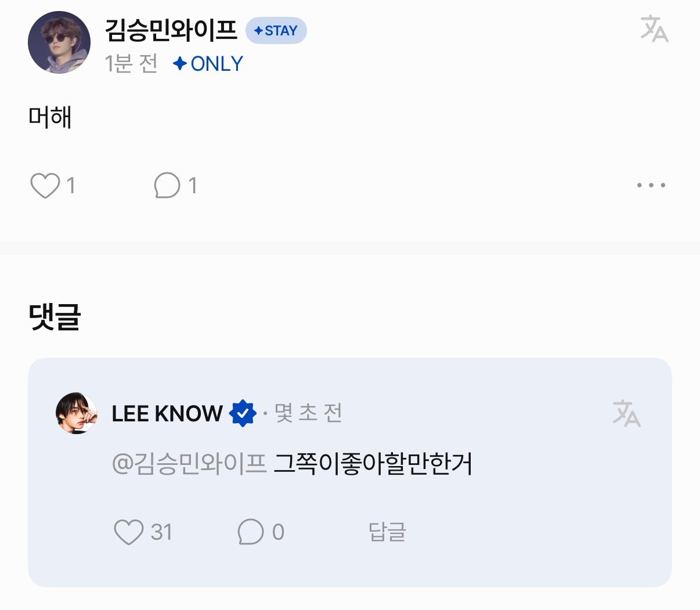Image resolution: width=700 pixels, height=610 pixels.
Task: Tap 답글 to reply to the comment
Action: [x=387, y=532]
